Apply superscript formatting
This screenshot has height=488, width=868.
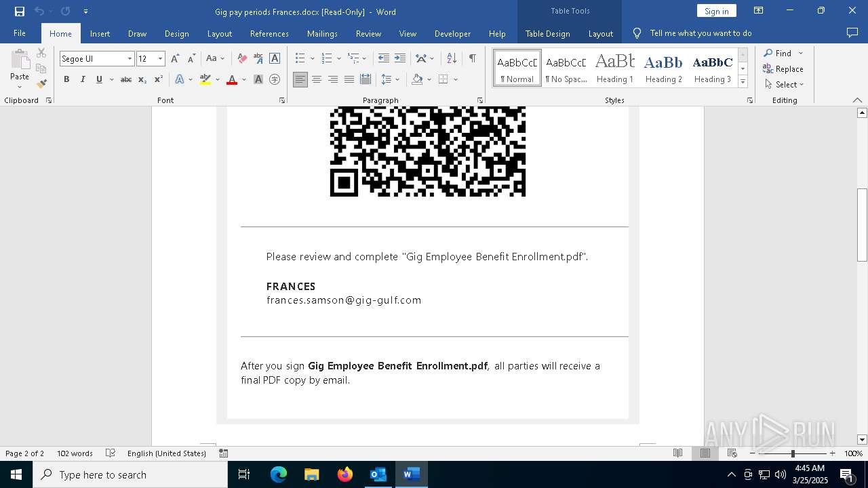tap(158, 79)
